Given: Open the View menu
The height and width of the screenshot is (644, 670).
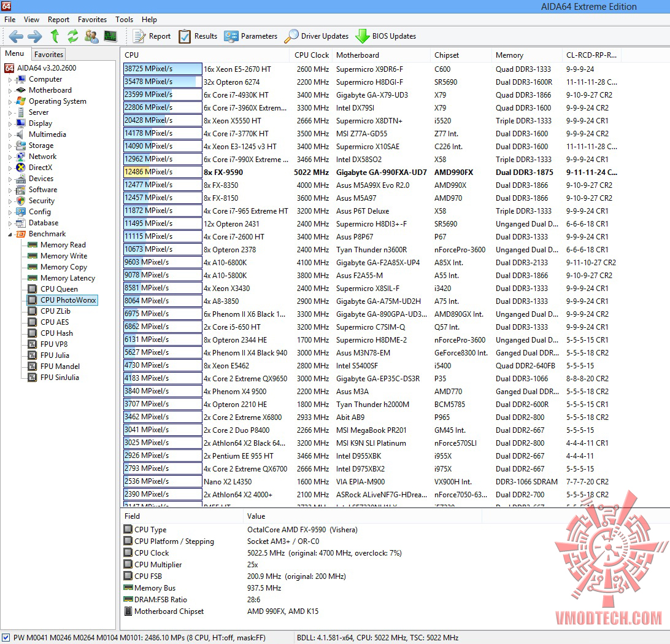Looking at the screenshot, I should click(x=31, y=20).
